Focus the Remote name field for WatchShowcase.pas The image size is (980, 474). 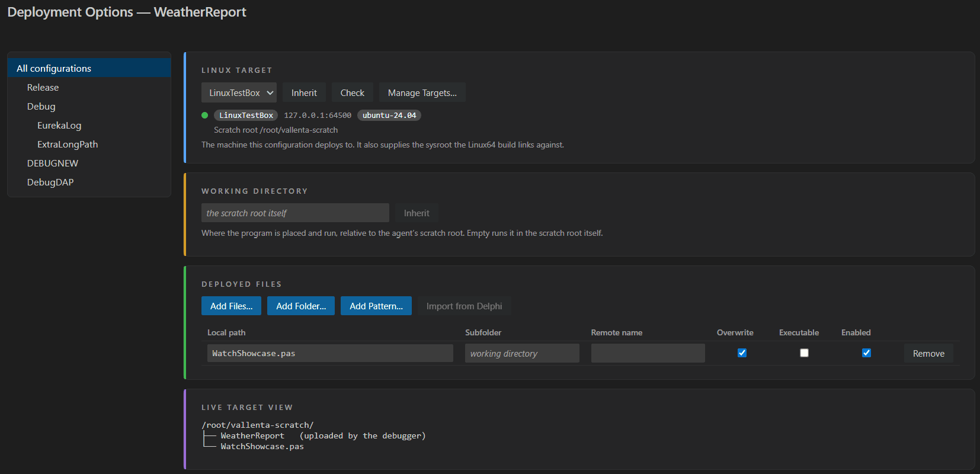coord(648,353)
